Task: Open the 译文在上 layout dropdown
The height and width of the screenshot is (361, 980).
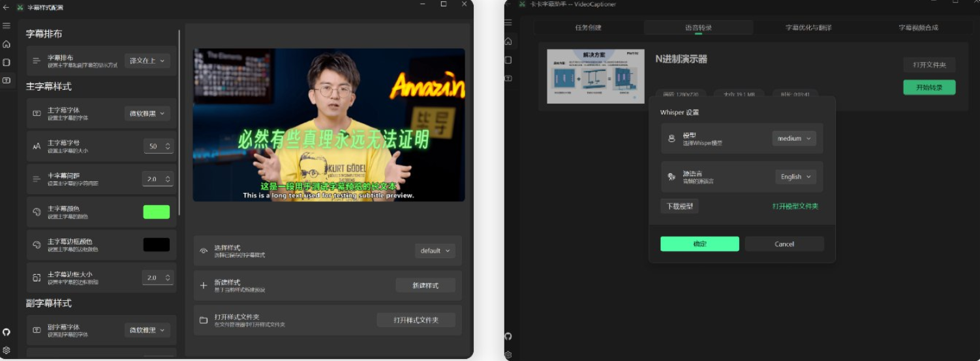Action: click(x=147, y=61)
